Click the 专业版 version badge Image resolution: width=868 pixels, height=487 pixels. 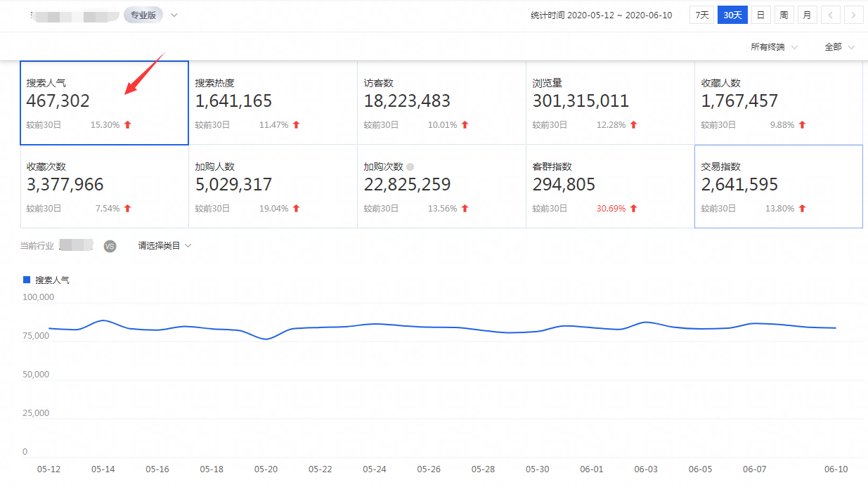(143, 15)
